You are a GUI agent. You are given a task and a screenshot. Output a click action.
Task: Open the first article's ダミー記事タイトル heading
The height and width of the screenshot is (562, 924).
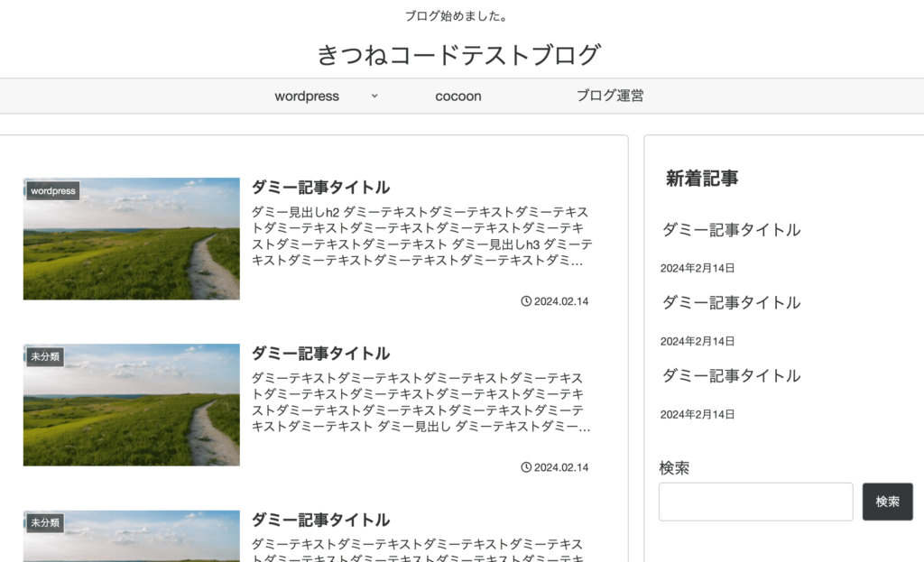point(320,188)
